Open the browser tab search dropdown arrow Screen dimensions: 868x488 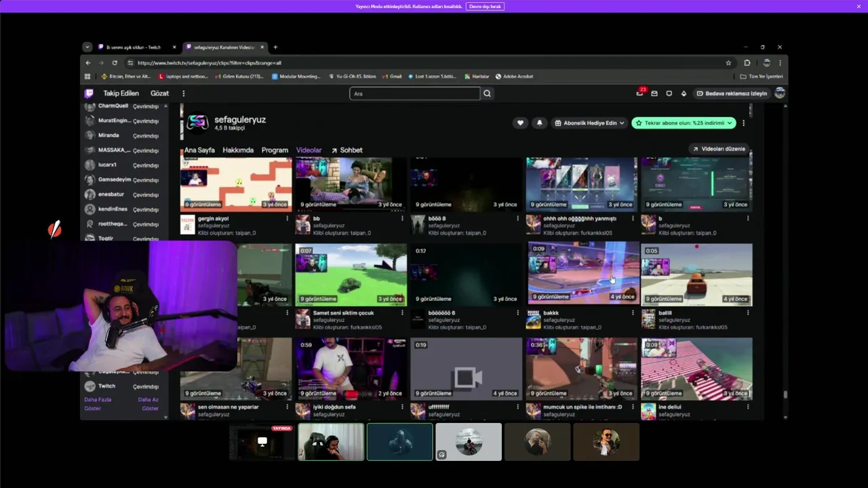(x=87, y=47)
